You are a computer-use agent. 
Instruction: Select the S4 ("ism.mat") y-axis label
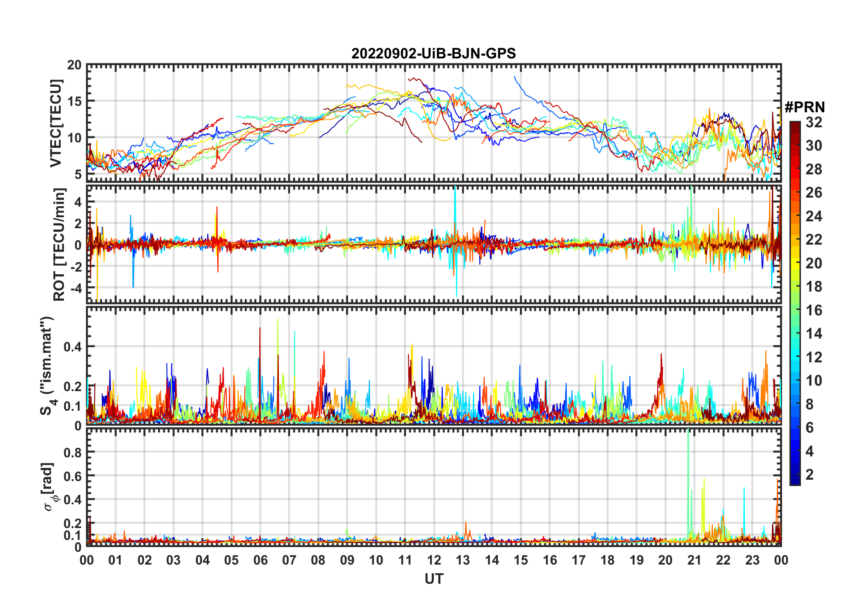pos(47,366)
